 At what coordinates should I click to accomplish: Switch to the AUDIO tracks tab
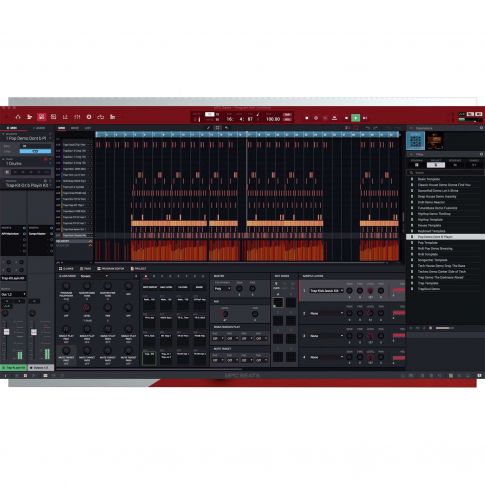[x=39, y=128]
